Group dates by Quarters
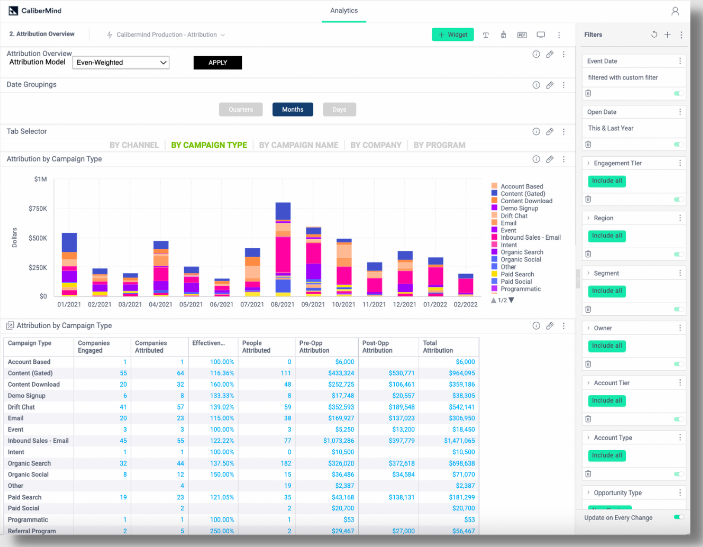Viewport: 703px width, 547px height. point(241,109)
